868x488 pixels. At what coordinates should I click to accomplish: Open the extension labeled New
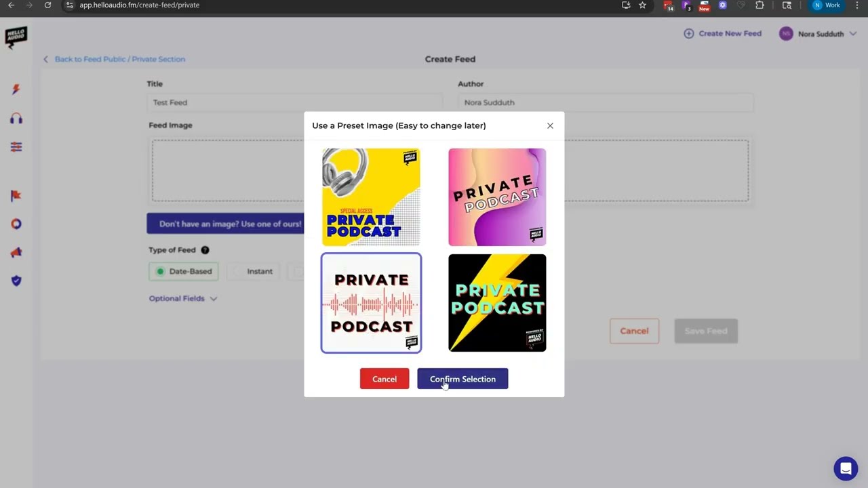(x=705, y=5)
